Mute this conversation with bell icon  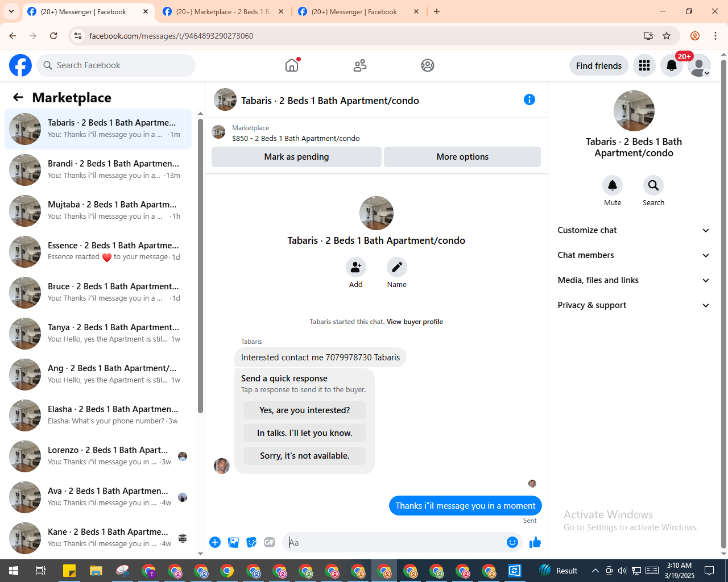(x=613, y=185)
